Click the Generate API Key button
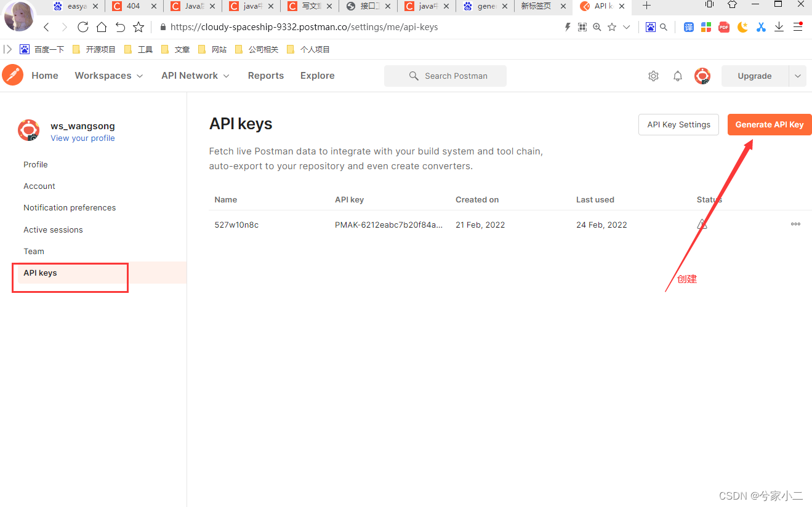The image size is (812, 507). coord(770,124)
